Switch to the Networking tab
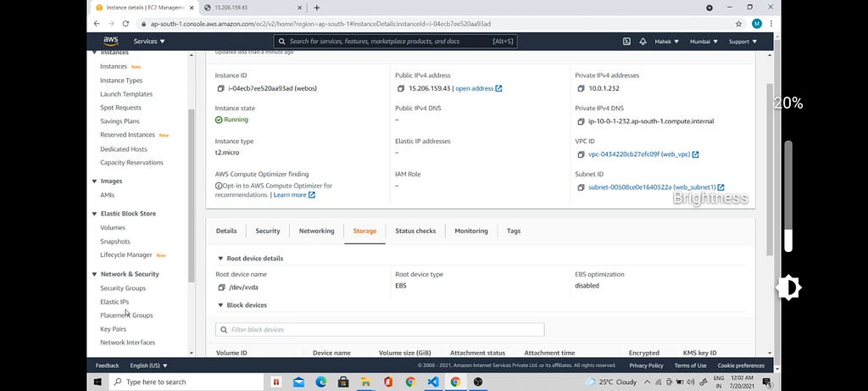This screenshot has width=868, height=391. (317, 231)
